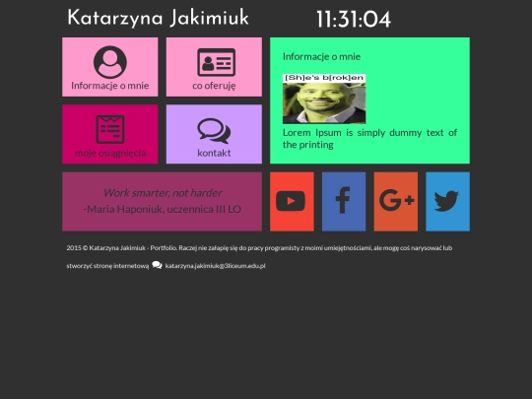Click the 'Lorem Ipsum is simply dummy' paragraph
532x399 pixels.
pyautogui.click(x=369, y=139)
